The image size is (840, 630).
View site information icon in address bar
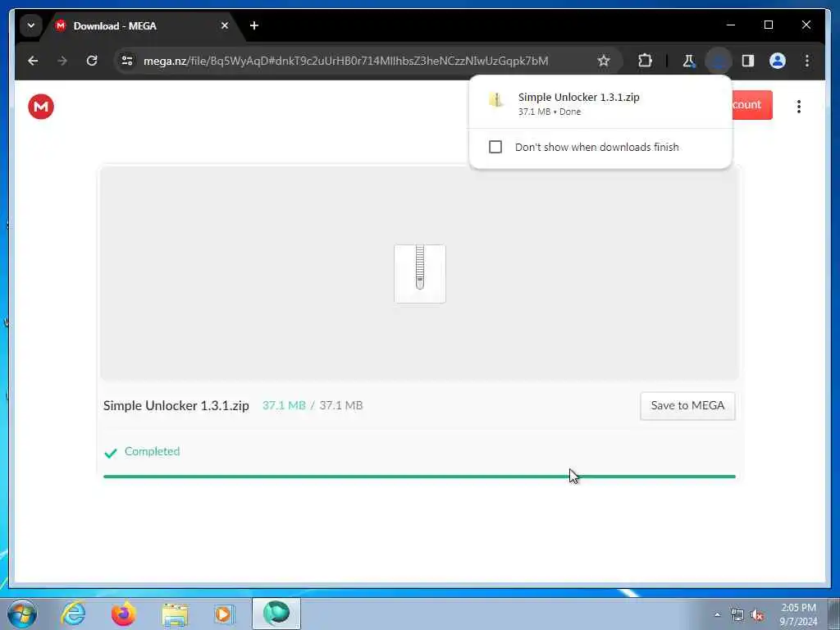click(x=127, y=61)
